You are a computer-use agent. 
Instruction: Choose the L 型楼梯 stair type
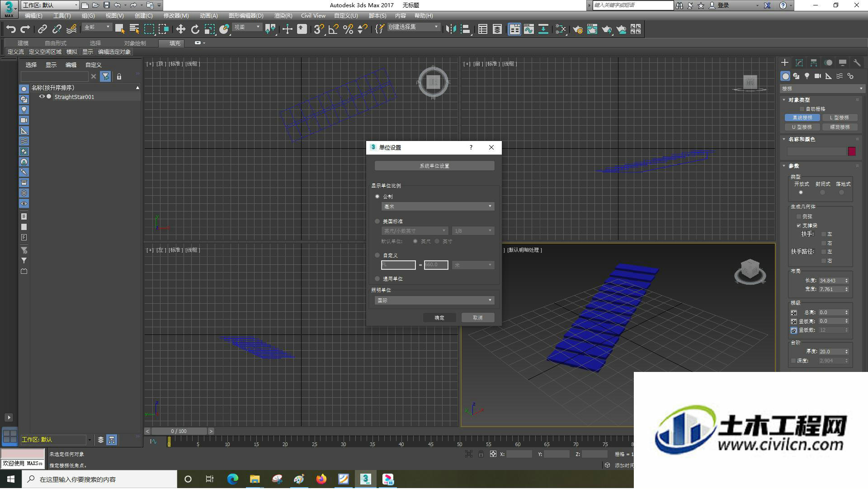840,118
